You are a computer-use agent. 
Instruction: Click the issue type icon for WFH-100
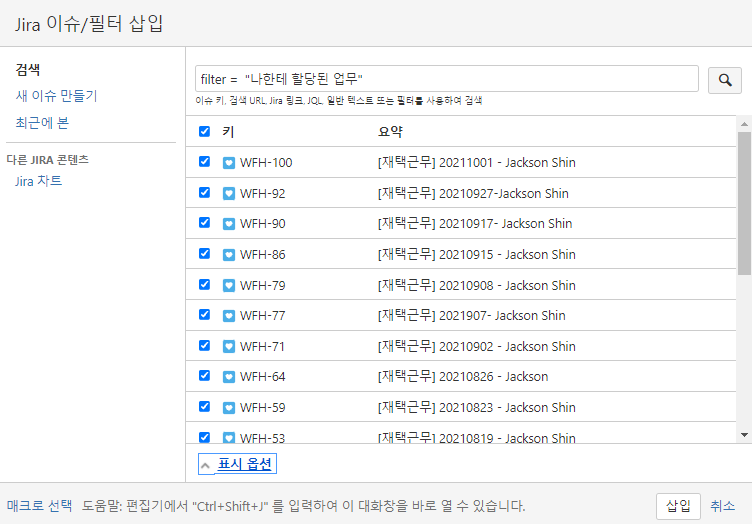(229, 163)
